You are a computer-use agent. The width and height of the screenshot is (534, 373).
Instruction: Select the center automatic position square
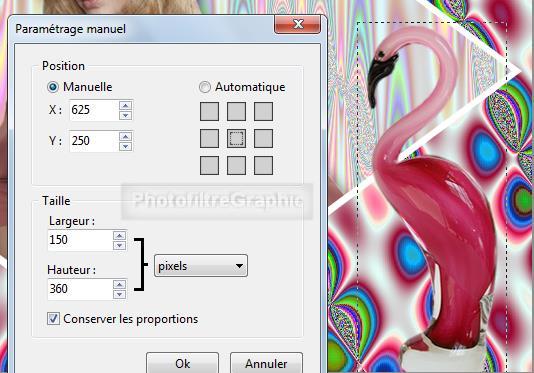236,138
